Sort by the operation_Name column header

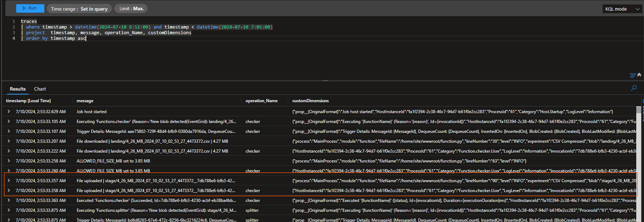(261, 101)
